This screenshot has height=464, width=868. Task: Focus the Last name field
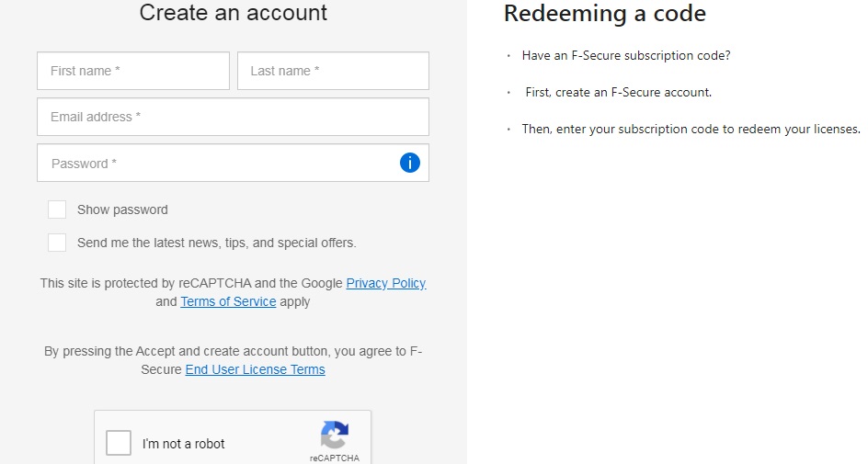pyautogui.click(x=333, y=71)
